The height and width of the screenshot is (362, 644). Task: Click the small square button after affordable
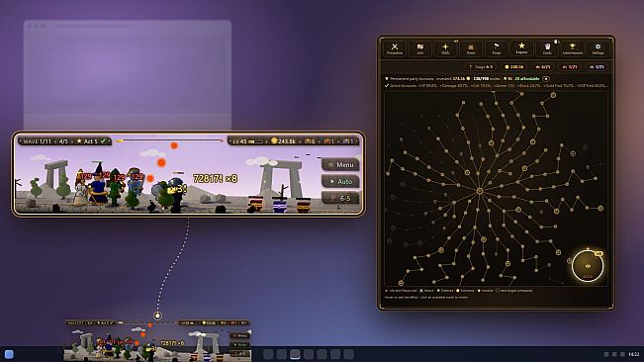coord(546,79)
